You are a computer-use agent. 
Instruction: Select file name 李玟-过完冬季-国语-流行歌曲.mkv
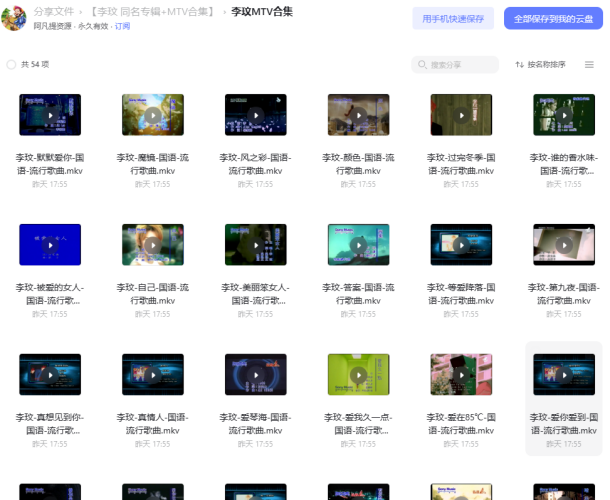coord(461,164)
